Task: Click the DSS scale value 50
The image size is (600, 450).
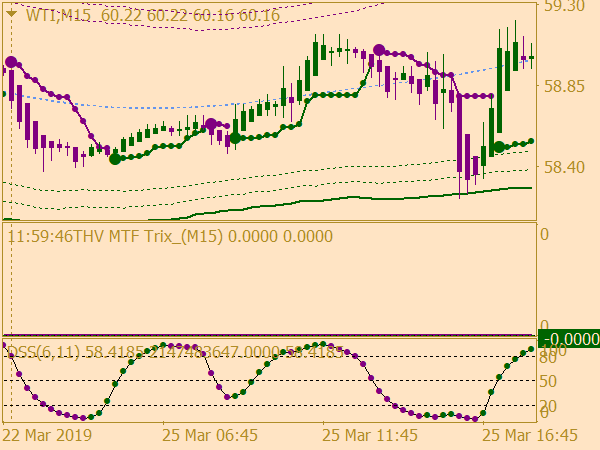Action: click(548, 382)
